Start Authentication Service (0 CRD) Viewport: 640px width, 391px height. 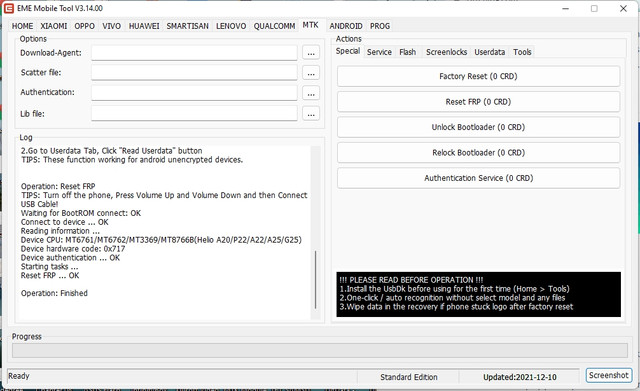click(478, 178)
